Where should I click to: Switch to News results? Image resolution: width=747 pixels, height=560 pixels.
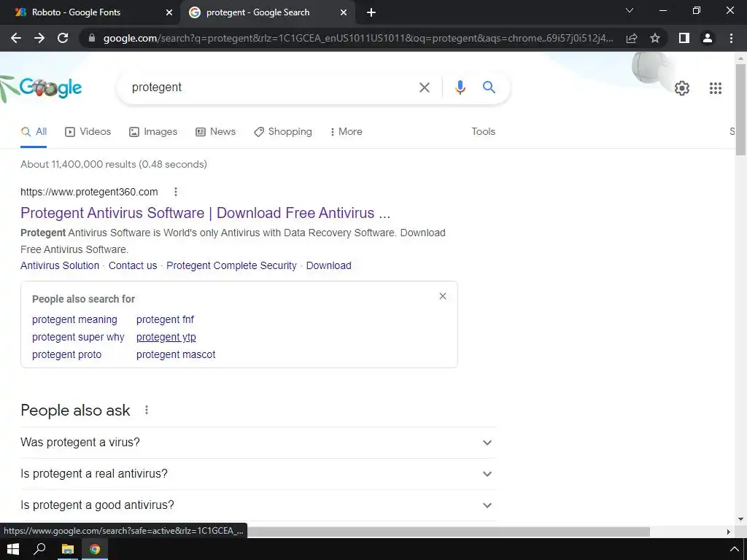[215, 132]
